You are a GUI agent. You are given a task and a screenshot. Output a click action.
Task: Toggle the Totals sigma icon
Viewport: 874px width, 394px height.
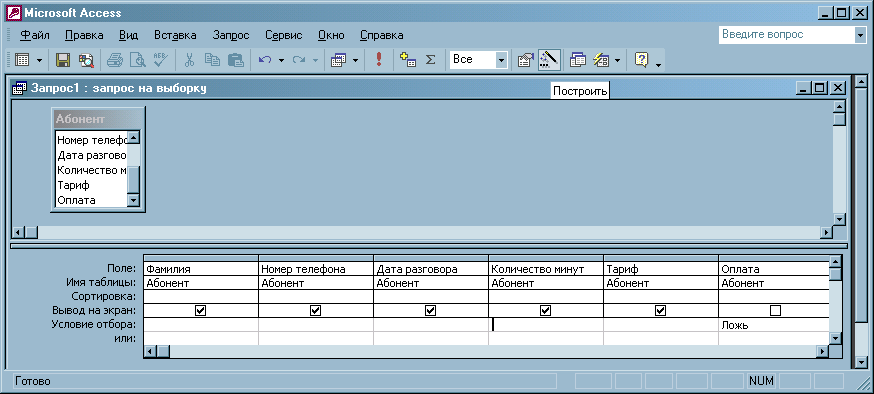coord(430,60)
